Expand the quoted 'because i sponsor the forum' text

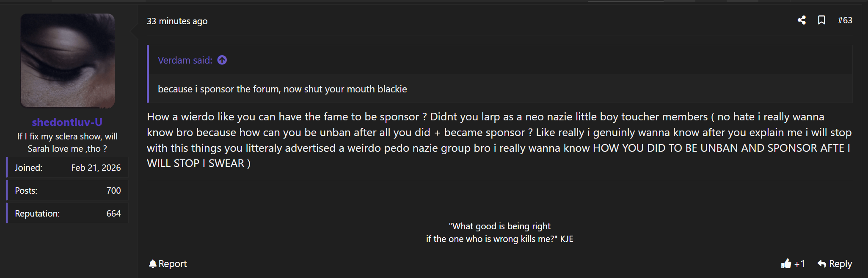point(282,89)
